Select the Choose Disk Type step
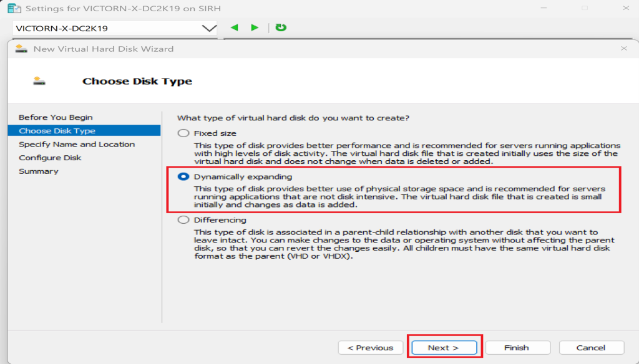This screenshot has width=639, height=364. coord(57,131)
